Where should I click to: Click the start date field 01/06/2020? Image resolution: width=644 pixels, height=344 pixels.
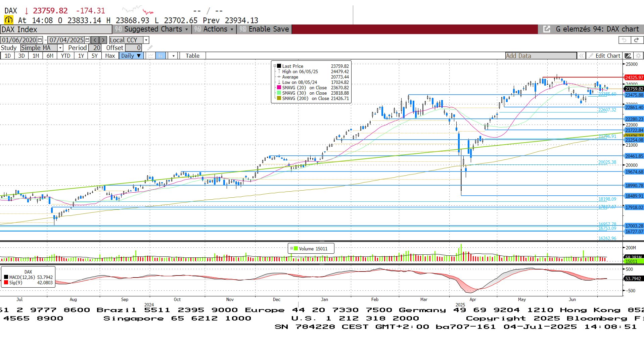(19, 40)
